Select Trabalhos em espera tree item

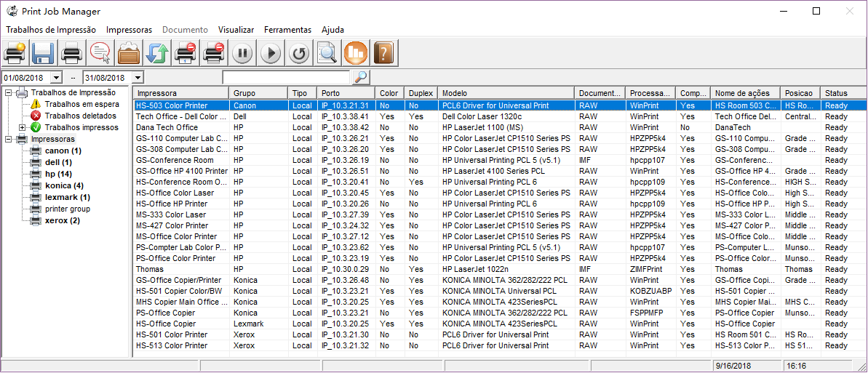click(x=82, y=104)
